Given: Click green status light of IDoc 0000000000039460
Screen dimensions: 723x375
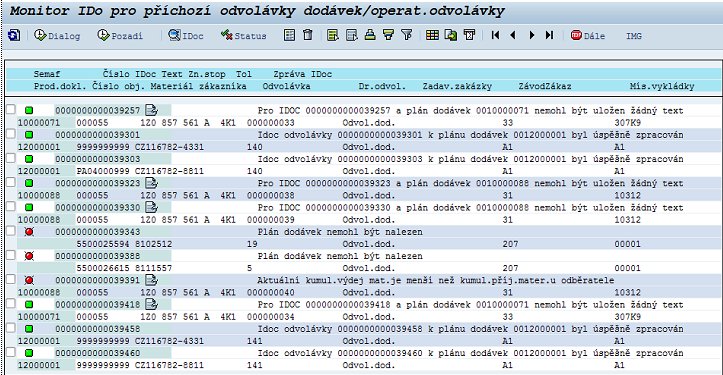Looking at the screenshot, I should pyautogui.click(x=29, y=353).
